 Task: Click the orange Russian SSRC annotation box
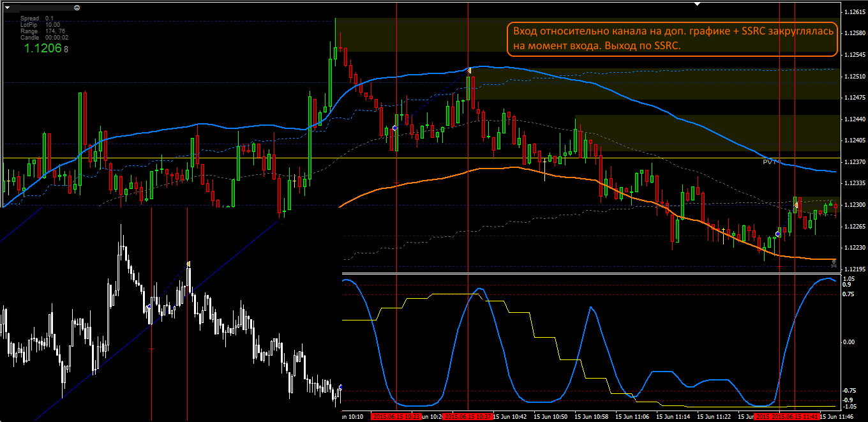(x=672, y=38)
